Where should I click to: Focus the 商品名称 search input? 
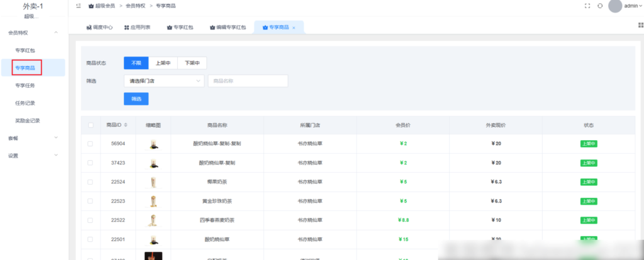(248, 81)
